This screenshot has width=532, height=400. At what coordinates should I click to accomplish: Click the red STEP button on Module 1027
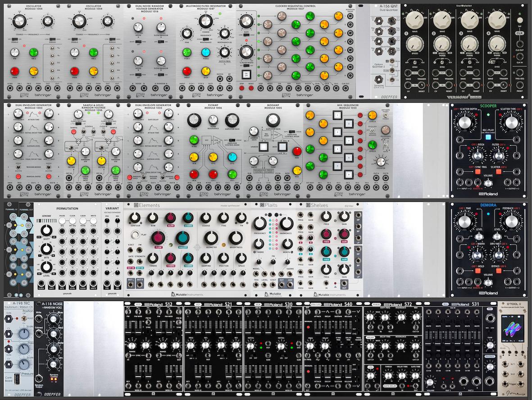241,88
